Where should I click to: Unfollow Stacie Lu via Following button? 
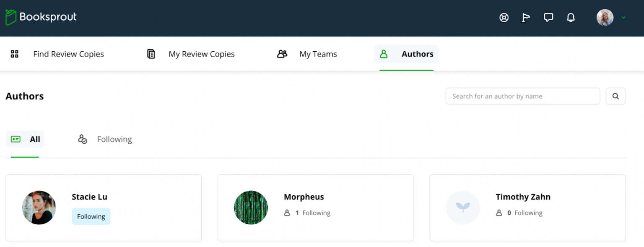tap(91, 216)
